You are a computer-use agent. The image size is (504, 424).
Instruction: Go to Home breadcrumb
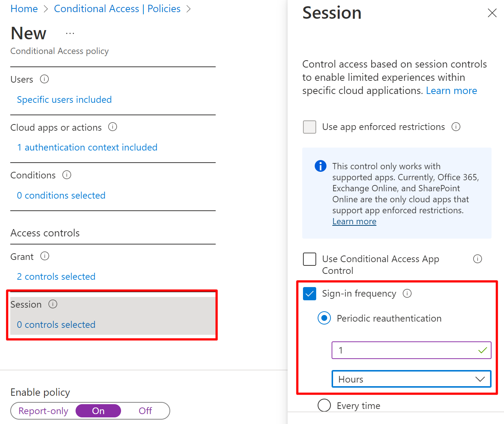24,9
